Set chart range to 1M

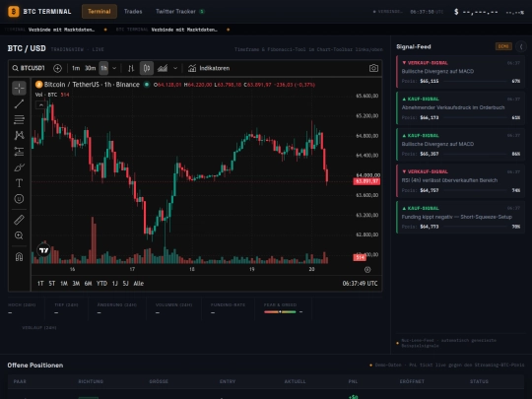(64, 284)
